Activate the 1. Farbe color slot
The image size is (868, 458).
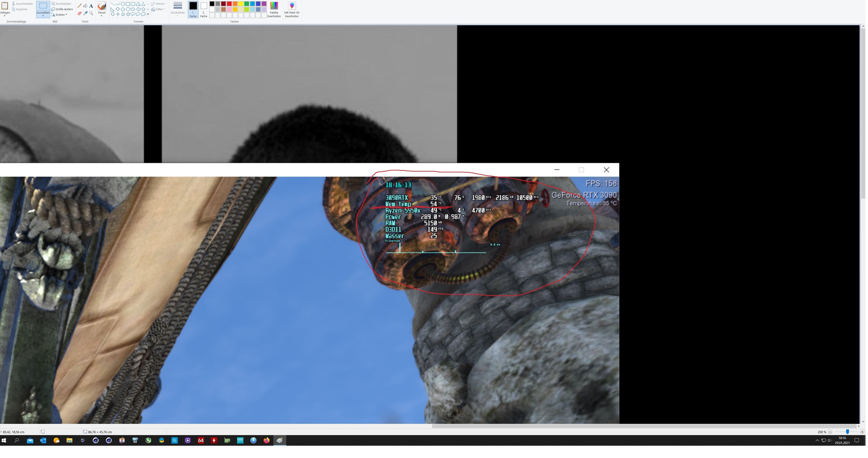tap(193, 9)
